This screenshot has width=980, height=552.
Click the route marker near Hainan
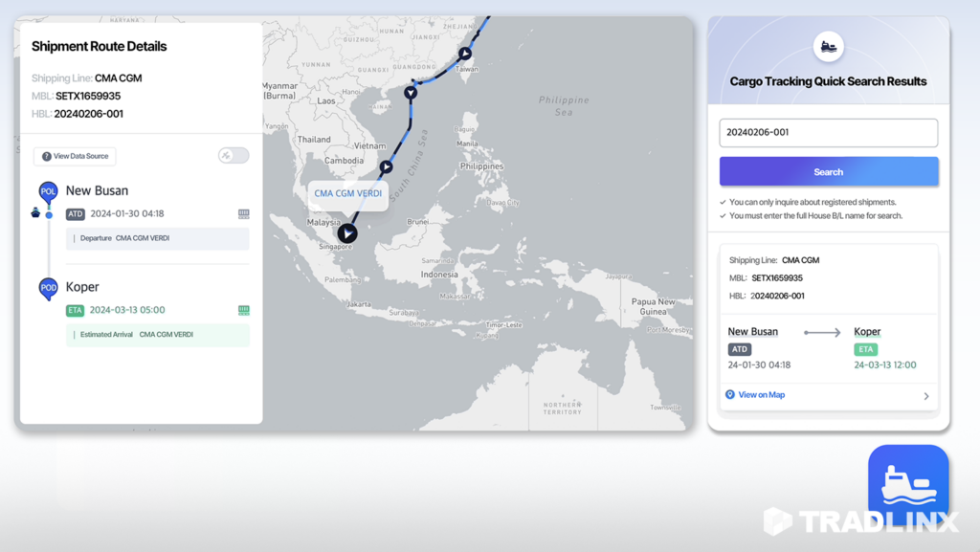point(411,93)
